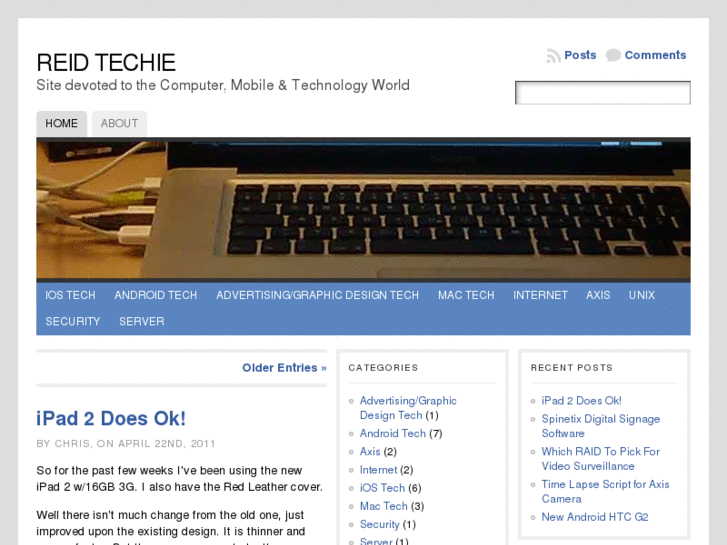The width and height of the screenshot is (727, 545).
Task: Click the site tagline text
Action: pos(223,85)
